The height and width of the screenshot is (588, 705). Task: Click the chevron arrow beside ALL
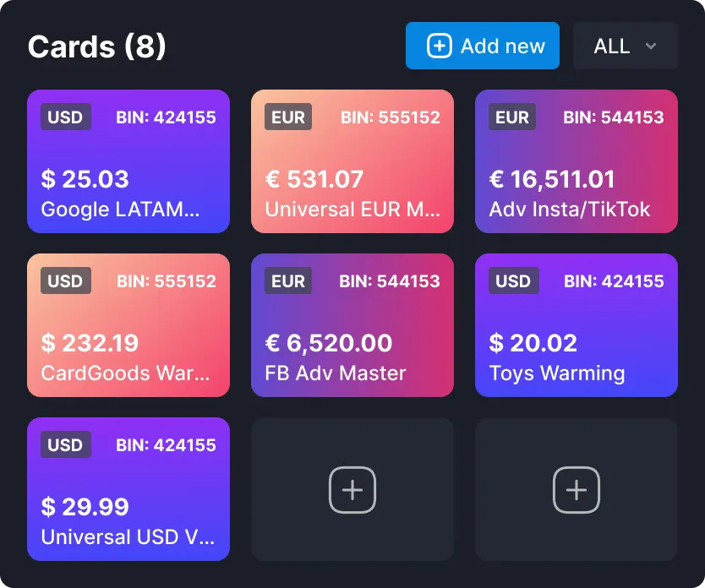[x=651, y=46]
